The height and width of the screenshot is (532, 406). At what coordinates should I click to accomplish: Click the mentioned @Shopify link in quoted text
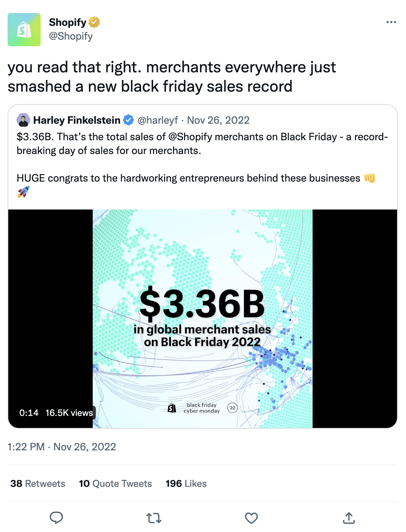(190, 136)
